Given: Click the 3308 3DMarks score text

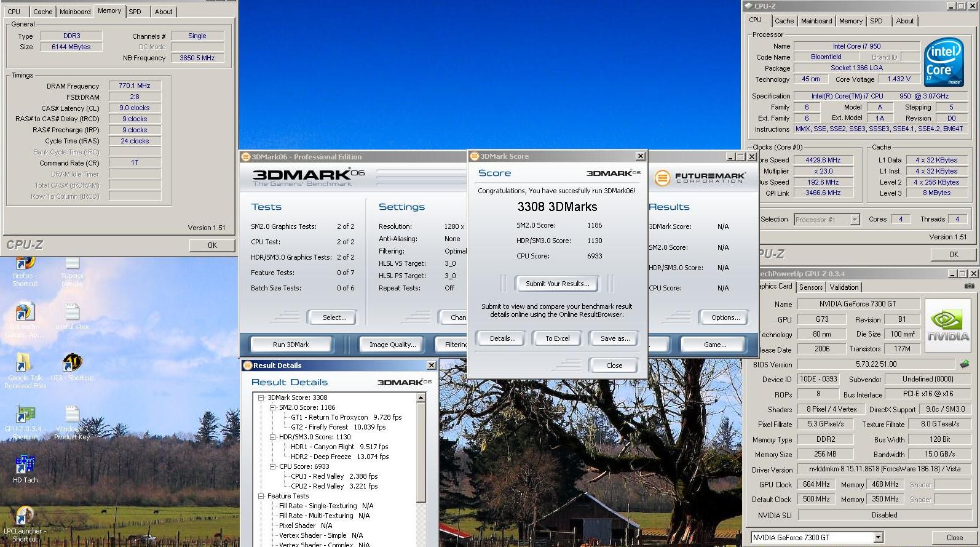Looking at the screenshot, I should (557, 207).
